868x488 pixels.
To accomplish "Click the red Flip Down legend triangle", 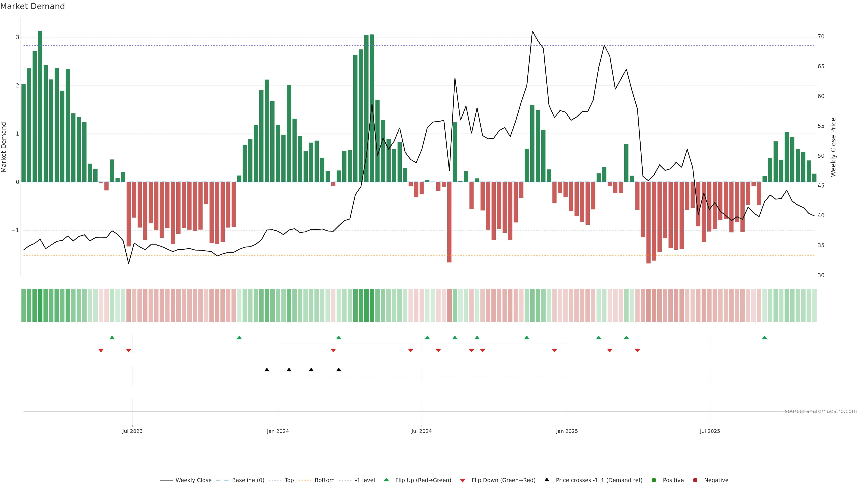I will point(463,481).
